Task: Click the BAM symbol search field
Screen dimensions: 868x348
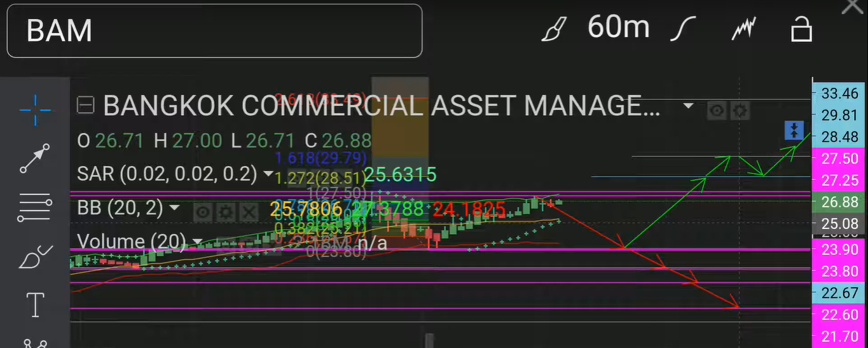Action: point(214,31)
